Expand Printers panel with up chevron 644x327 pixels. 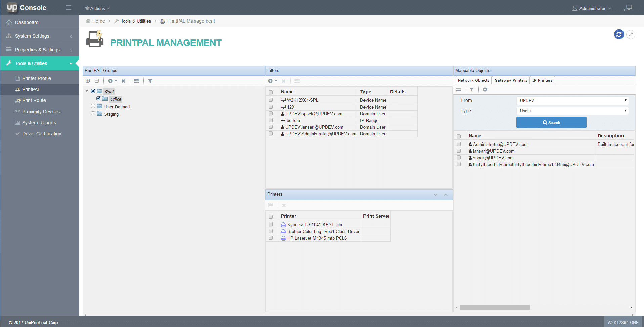(446, 195)
